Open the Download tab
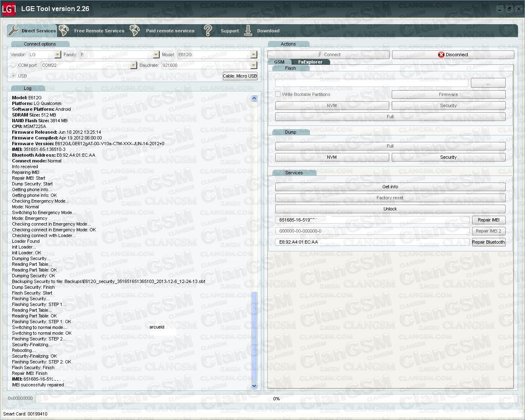Image resolution: width=525 pixels, height=420 pixels. coord(268,31)
